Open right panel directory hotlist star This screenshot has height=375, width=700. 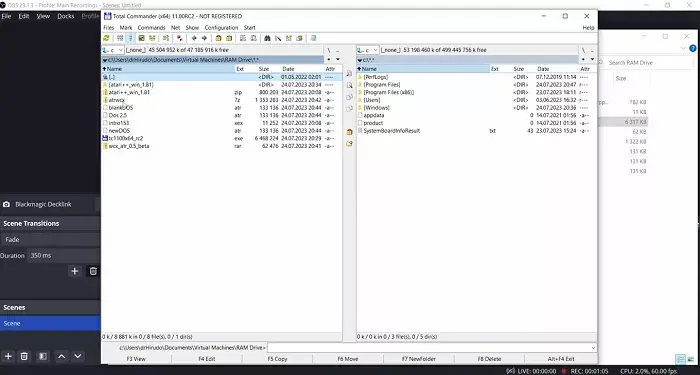click(584, 59)
